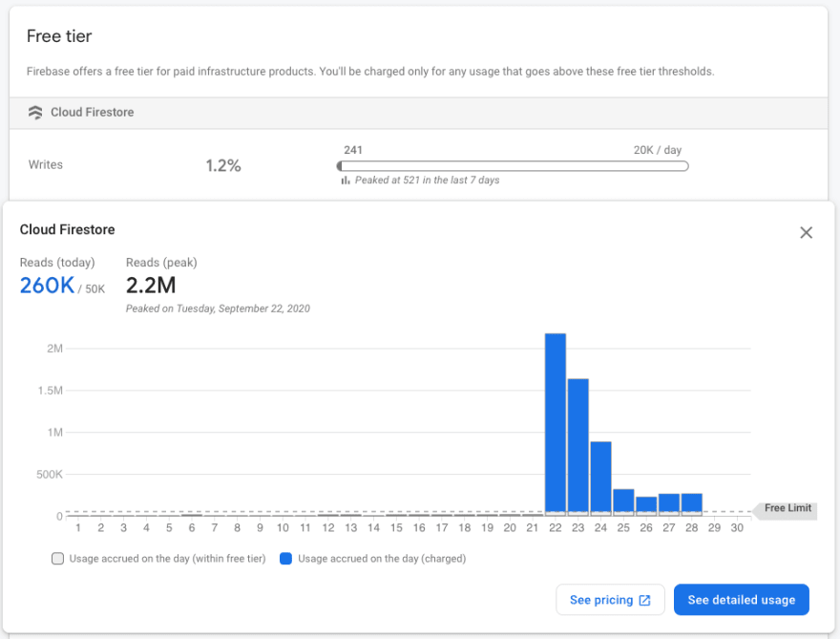Select the bar for day 24

point(601,479)
